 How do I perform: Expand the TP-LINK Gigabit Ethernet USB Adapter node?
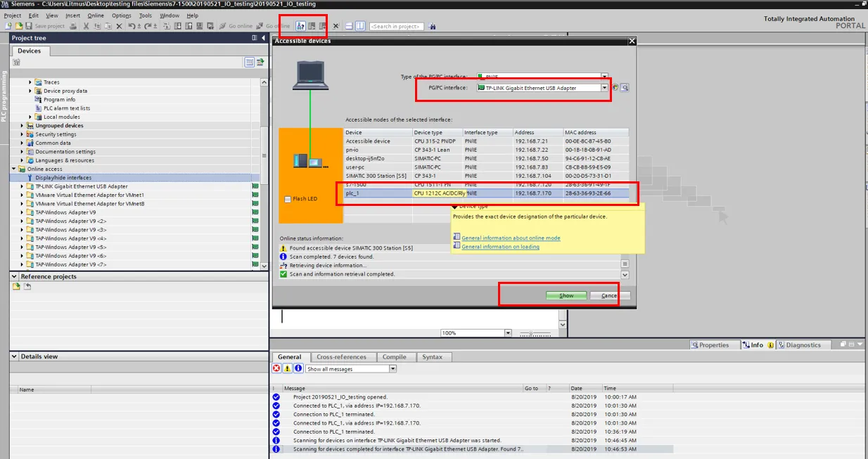point(23,186)
